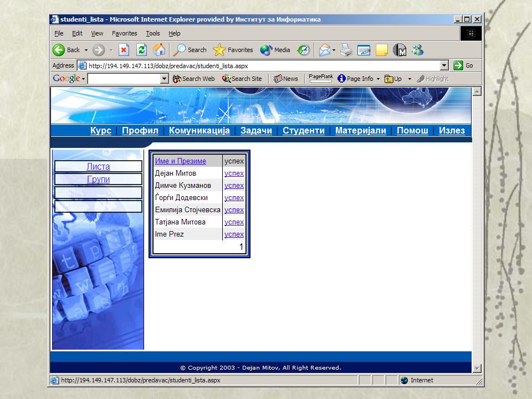Click the Edit page toolbar icon
Screen dimensions: 532x399
(x=364, y=50)
